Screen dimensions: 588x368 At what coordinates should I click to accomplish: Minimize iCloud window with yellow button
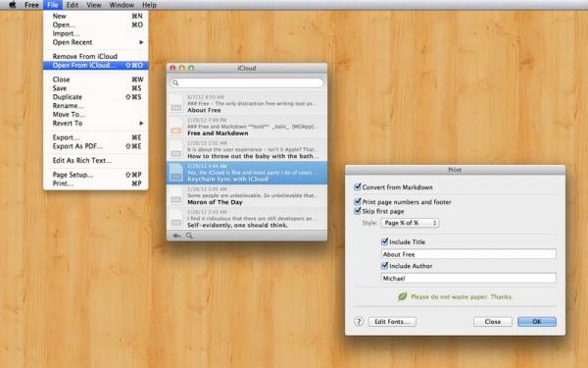click(182, 68)
